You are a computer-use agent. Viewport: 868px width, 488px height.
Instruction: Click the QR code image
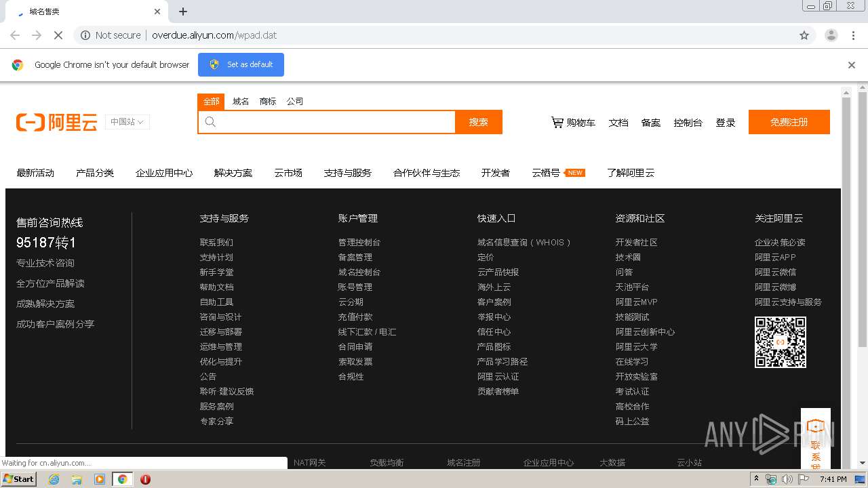tap(781, 342)
